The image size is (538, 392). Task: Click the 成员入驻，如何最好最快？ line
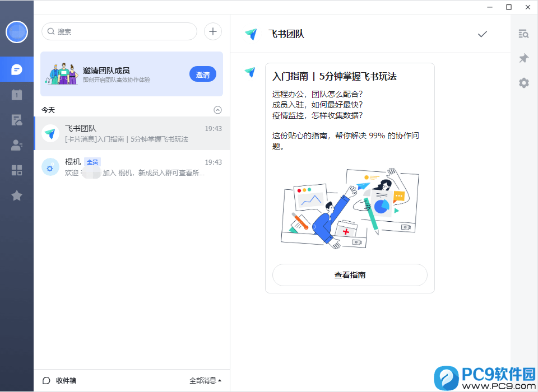pyautogui.click(x=317, y=105)
